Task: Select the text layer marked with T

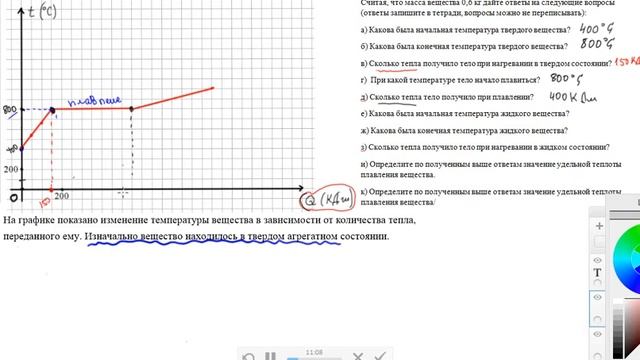Action: coord(597,272)
